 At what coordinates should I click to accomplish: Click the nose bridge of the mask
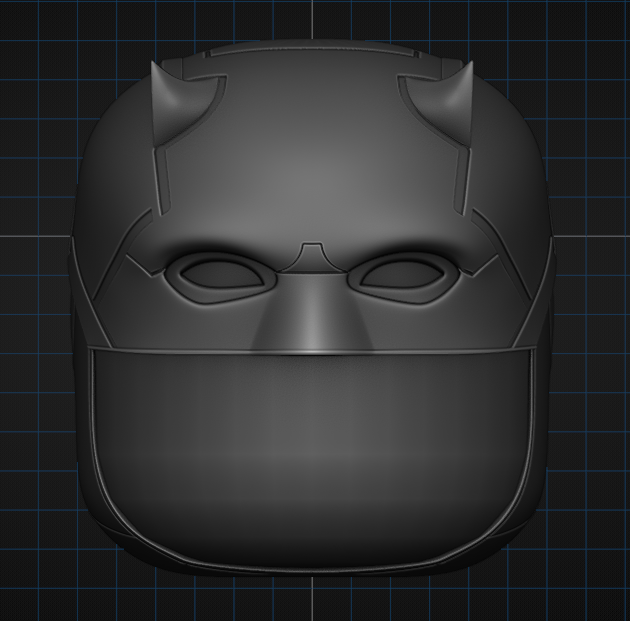(311, 315)
